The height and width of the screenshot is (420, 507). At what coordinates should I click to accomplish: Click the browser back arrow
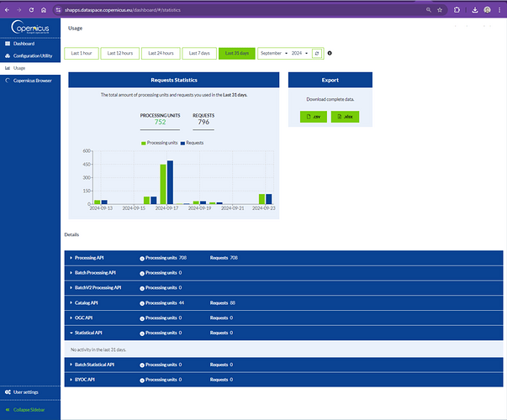[8, 9]
